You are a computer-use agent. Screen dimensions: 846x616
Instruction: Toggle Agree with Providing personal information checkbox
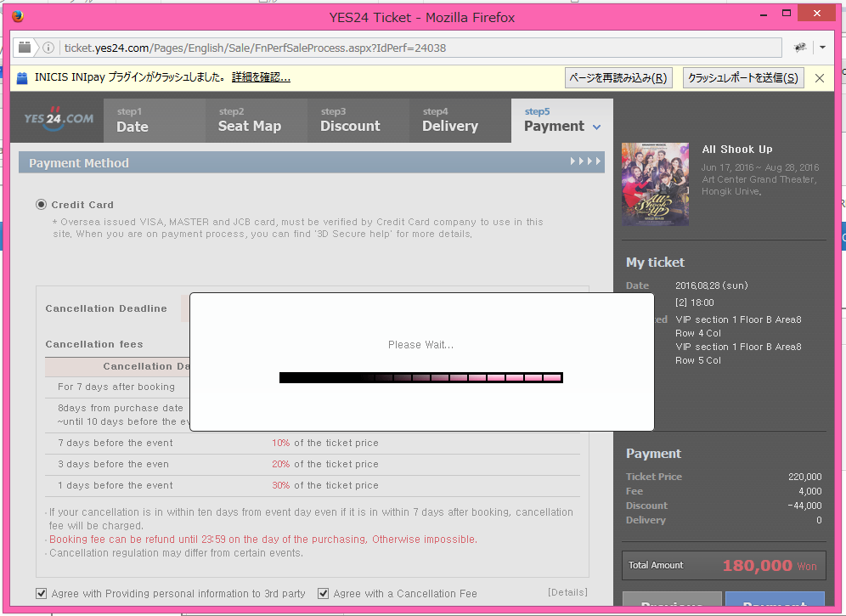pos(41,593)
